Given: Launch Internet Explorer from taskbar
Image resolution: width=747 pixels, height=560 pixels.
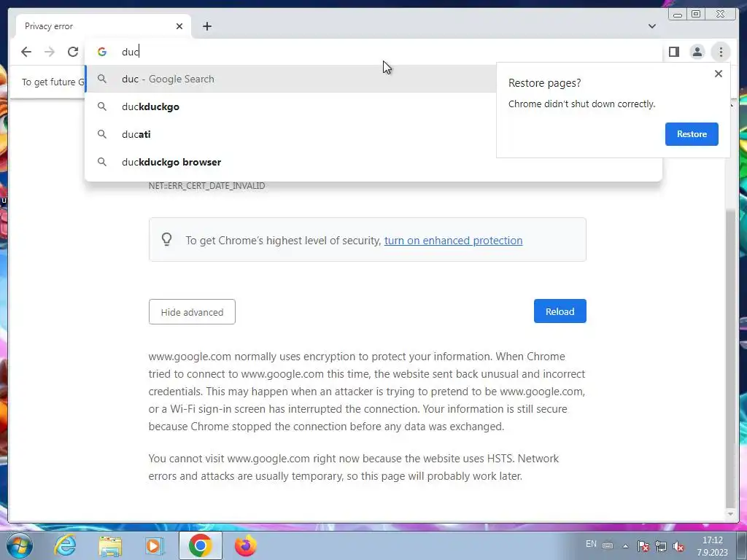Looking at the screenshot, I should pyautogui.click(x=65, y=545).
